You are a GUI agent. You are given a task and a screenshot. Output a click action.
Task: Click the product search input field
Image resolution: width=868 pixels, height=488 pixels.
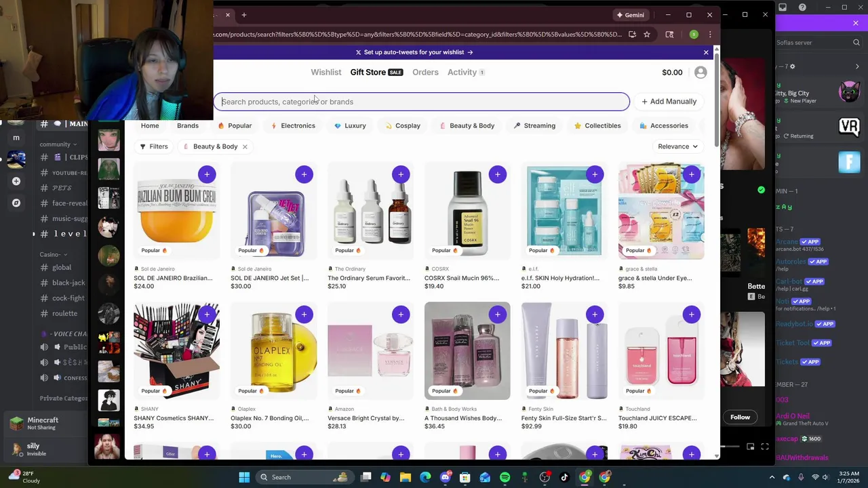click(x=422, y=102)
